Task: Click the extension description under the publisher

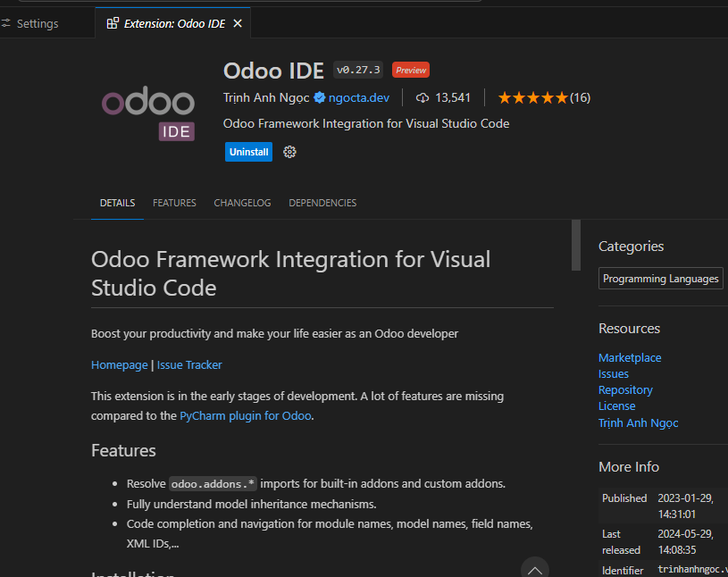Action: pyautogui.click(x=366, y=123)
